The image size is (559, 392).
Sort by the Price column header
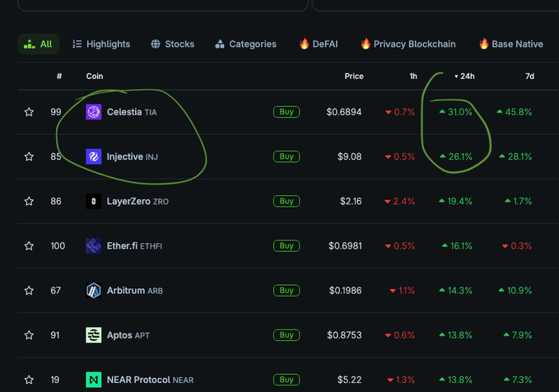pyautogui.click(x=354, y=77)
